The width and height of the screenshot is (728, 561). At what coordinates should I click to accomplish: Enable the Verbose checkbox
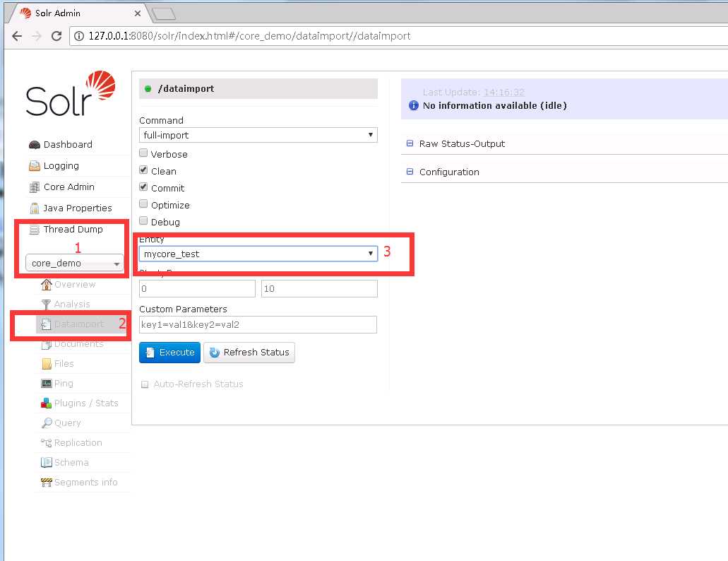143,153
